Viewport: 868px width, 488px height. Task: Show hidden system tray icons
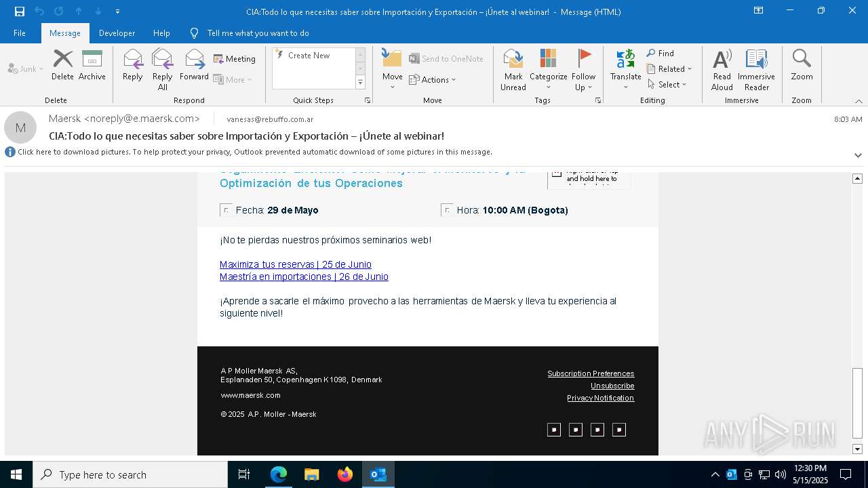(x=715, y=474)
